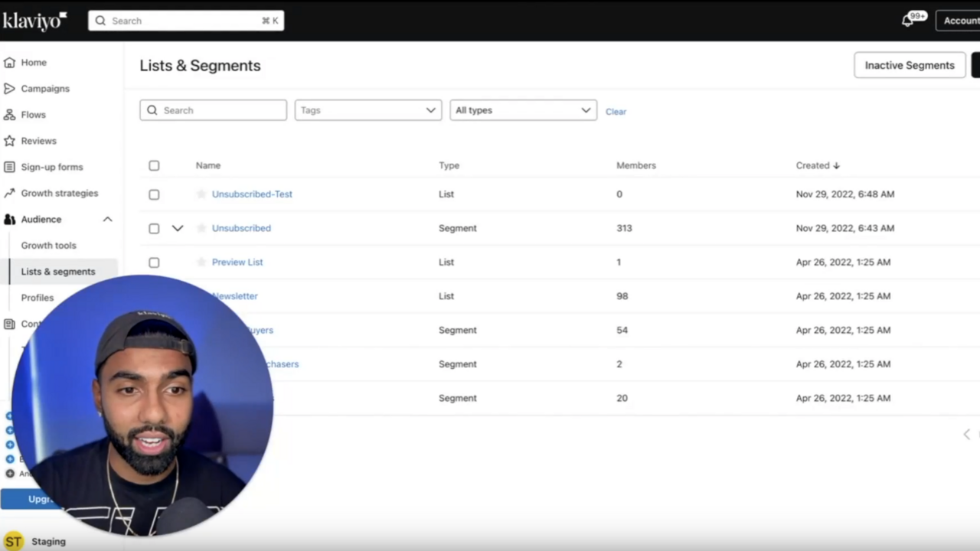Image resolution: width=980 pixels, height=551 pixels.
Task: Open Growth tools in sidebar
Action: pos(48,245)
